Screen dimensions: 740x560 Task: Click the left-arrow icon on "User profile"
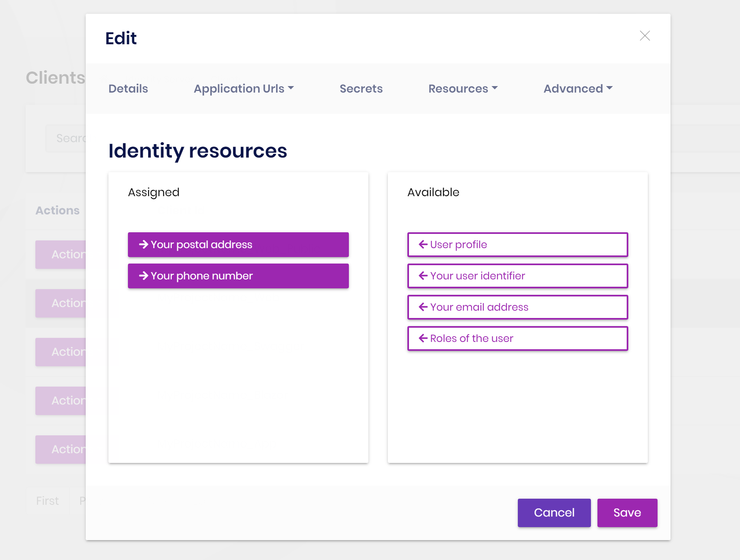[x=422, y=244]
